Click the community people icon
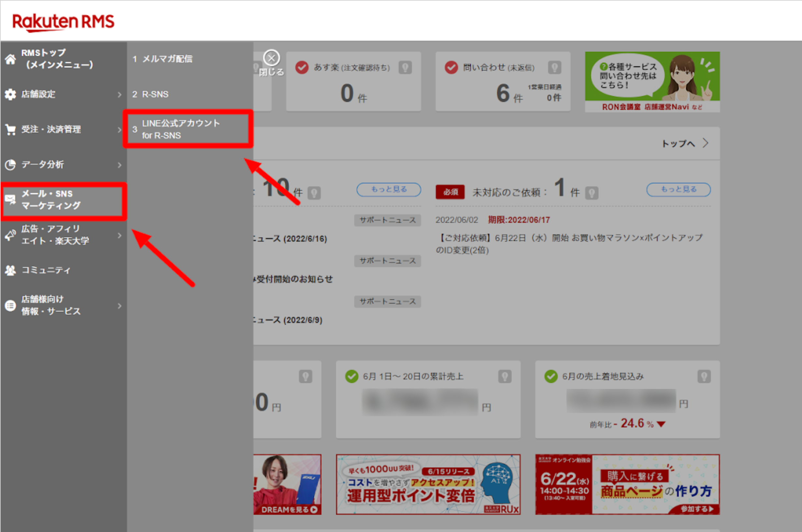The height and width of the screenshot is (532, 802). (10, 271)
